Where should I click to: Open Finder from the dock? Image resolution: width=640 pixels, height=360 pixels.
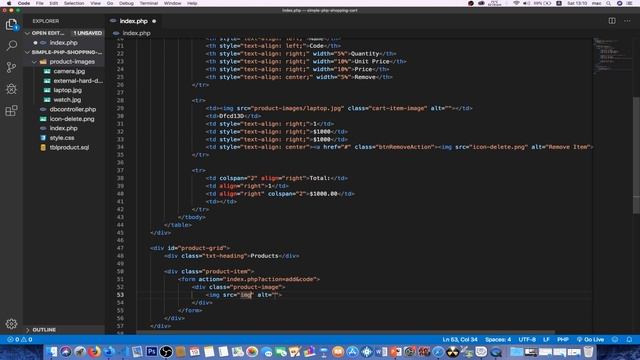coord(51,351)
